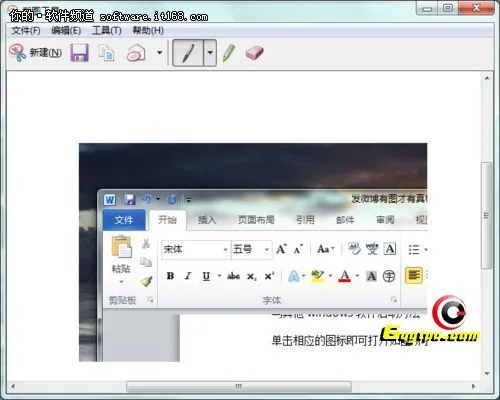Select the Pen tool in Snipping Tool

(188, 53)
